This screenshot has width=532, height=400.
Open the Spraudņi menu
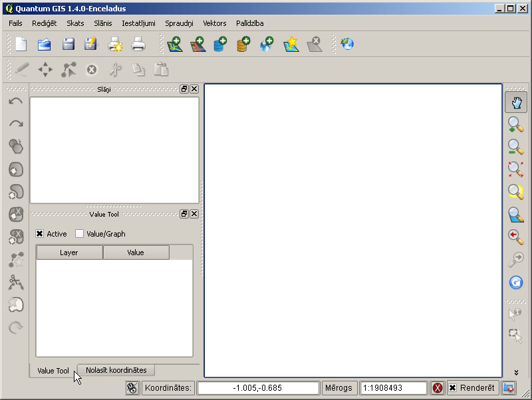pos(179,23)
